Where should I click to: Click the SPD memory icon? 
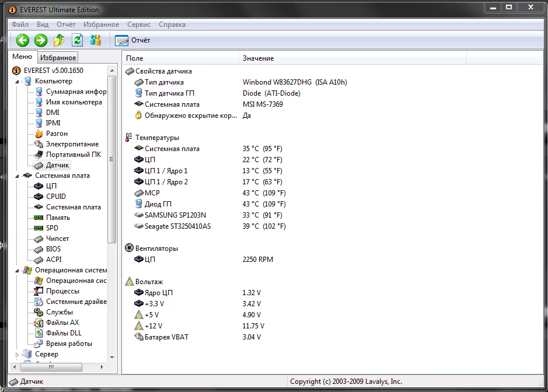coord(39,228)
